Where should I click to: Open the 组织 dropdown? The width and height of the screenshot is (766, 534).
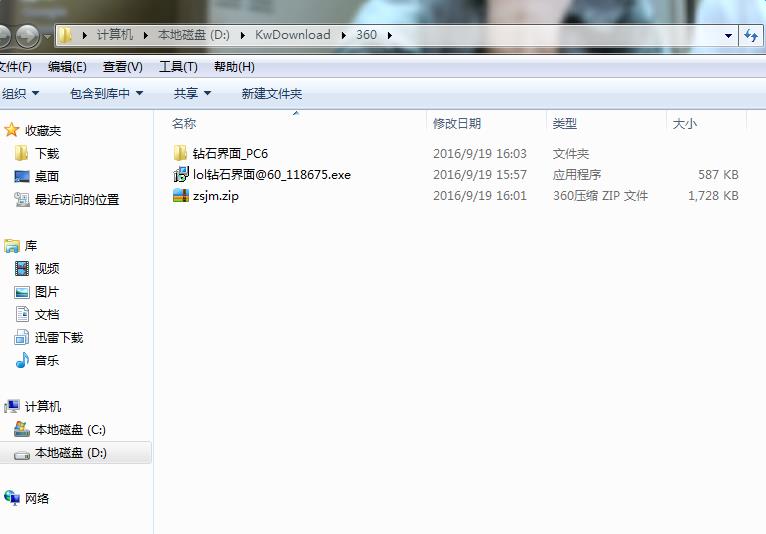point(20,93)
